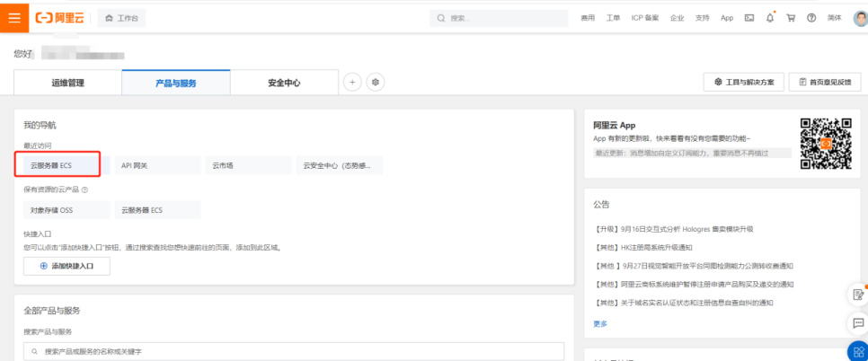
Task: Switch to the 运维管理 tab
Action: coord(68,83)
